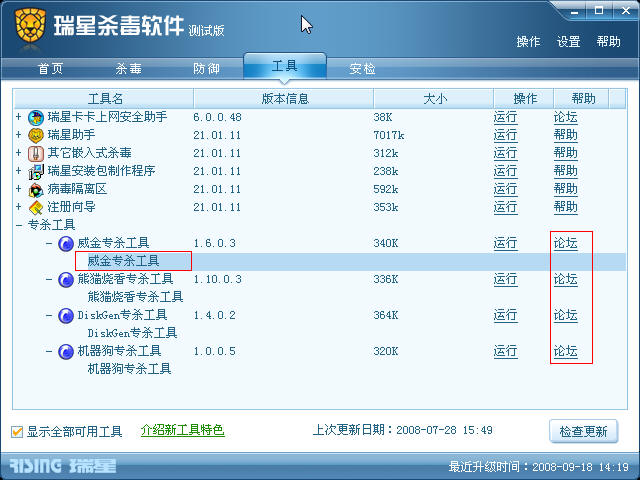The image size is (640, 480).
Task: Sort by the 工具名 column header
Action: coord(104,99)
